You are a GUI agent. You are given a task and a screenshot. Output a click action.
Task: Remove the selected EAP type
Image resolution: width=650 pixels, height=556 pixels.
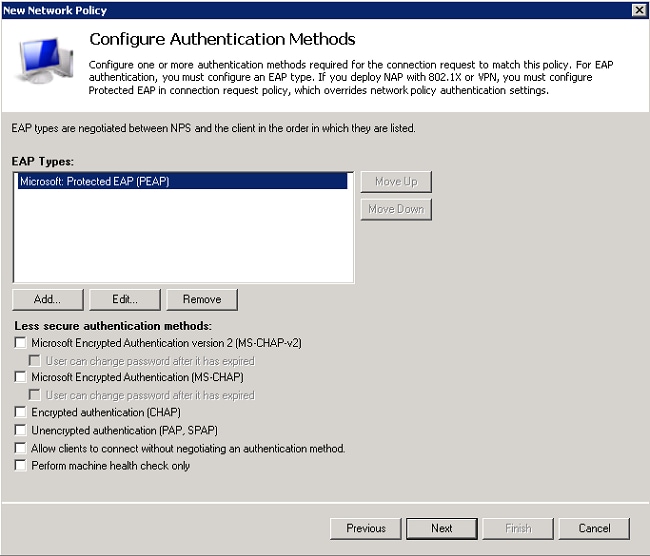point(202,299)
